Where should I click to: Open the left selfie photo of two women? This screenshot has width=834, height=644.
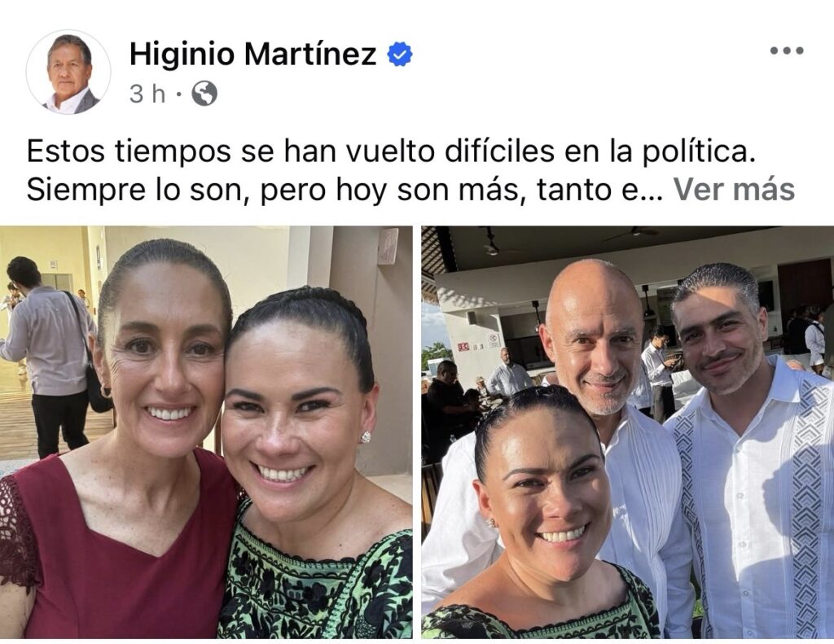click(x=206, y=432)
